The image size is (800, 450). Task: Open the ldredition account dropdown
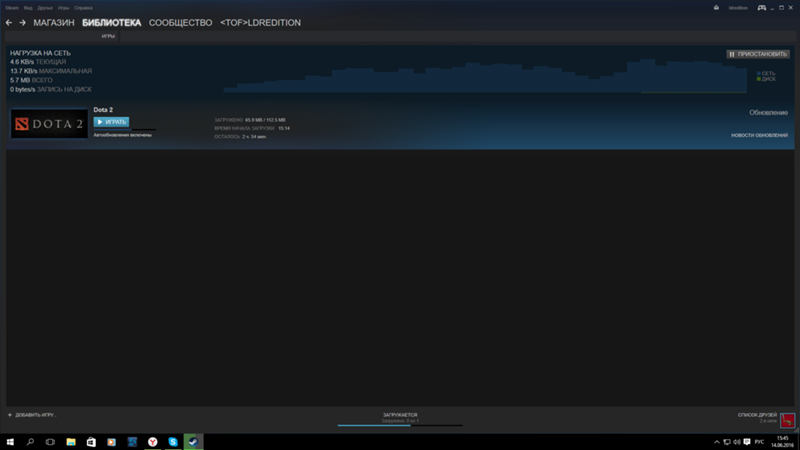coord(738,8)
